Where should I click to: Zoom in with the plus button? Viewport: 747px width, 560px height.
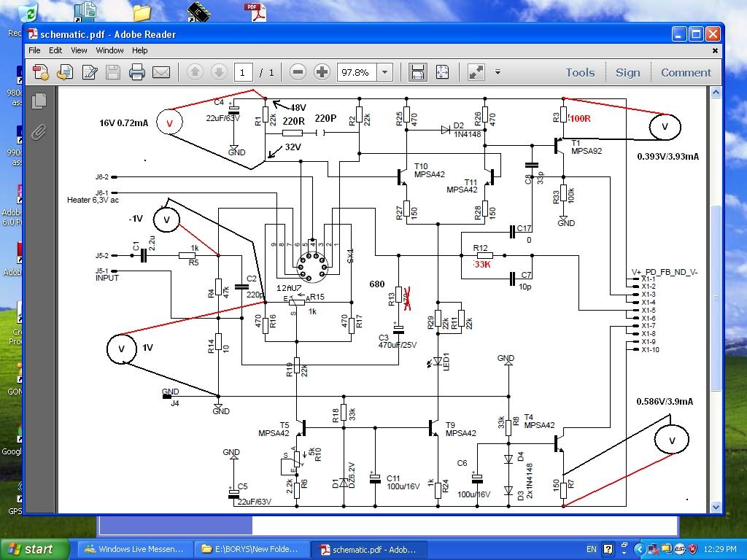coord(322,72)
